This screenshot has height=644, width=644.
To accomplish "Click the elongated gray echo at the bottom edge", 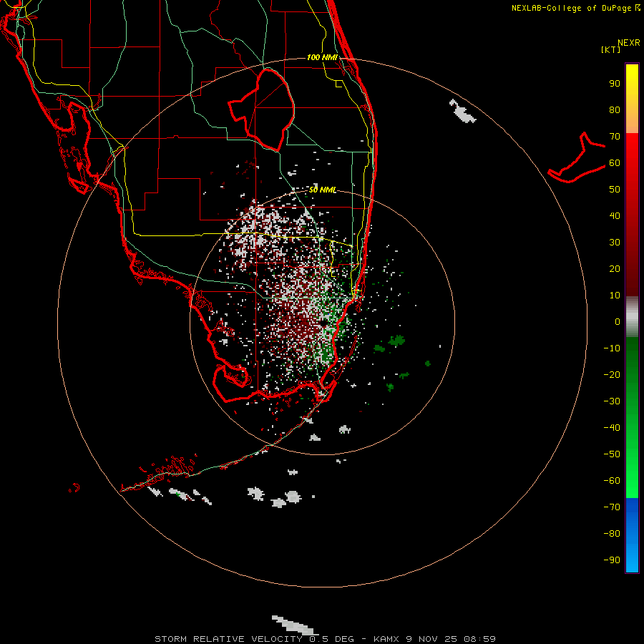I will tap(293, 625).
